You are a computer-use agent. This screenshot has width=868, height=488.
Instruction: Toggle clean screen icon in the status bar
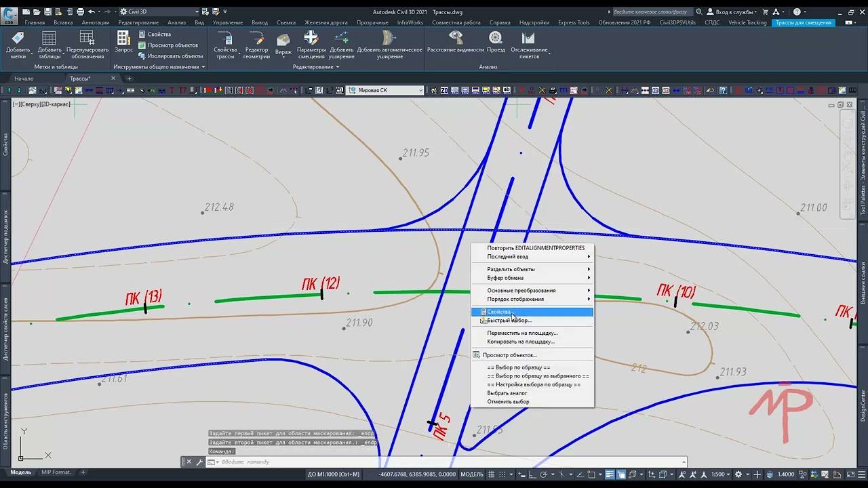[850, 474]
